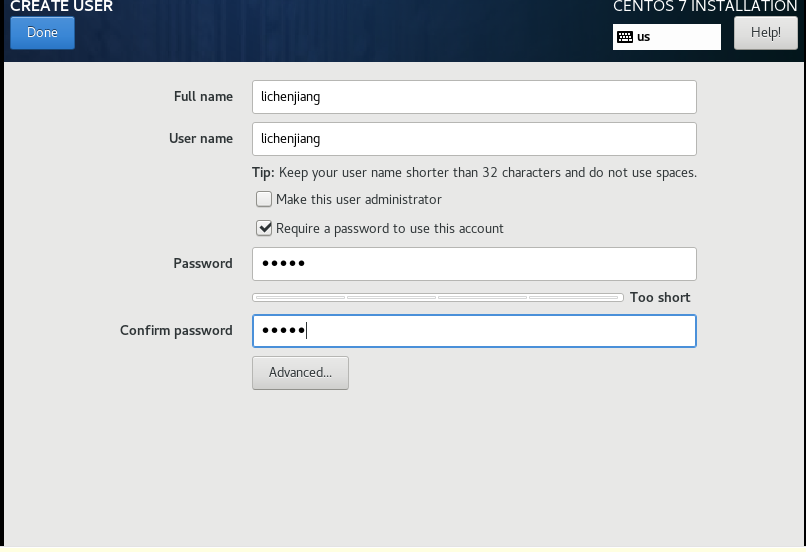Click the Password label
The height and width of the screenshot is (552, 806).
tap(203, 264)
